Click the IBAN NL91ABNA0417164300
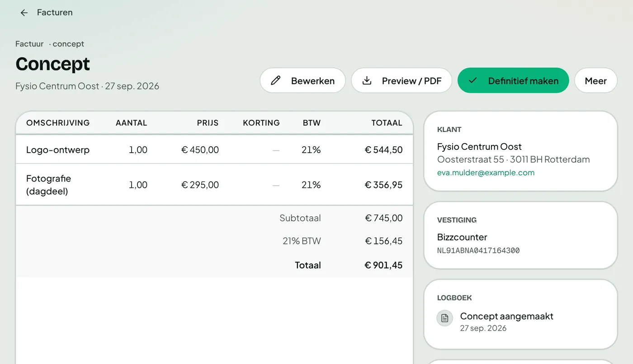 478,250
